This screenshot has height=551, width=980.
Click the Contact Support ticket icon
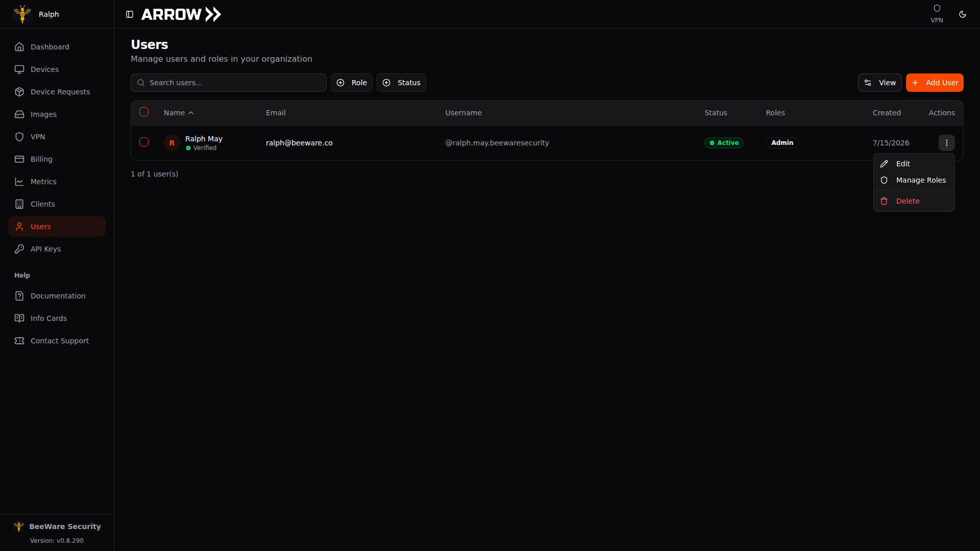[x=19, y=341]
